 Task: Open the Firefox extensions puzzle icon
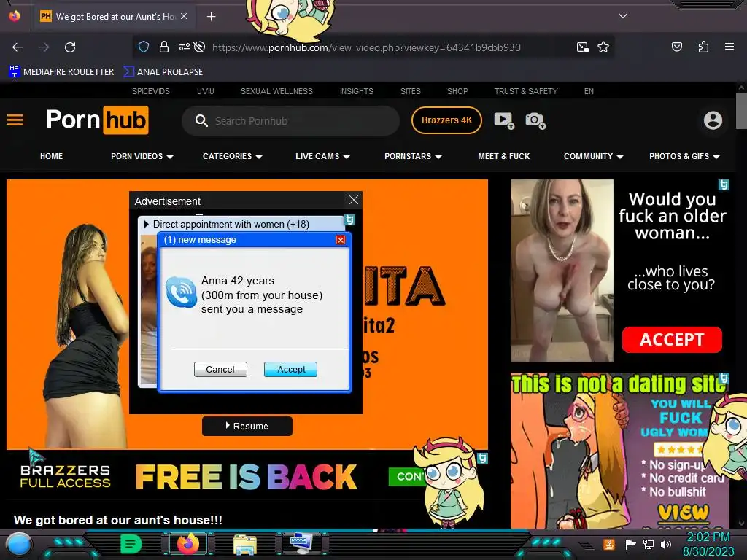pyautogui.click(x=703, y=47)
